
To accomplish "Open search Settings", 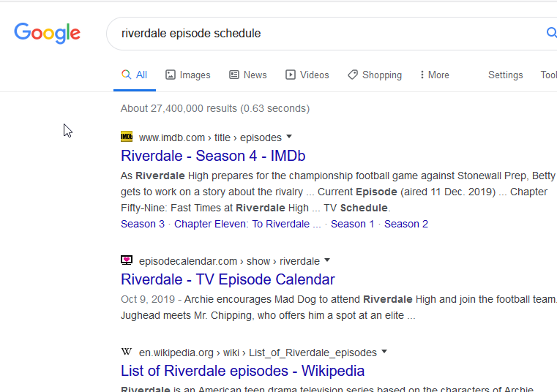I will 505,75.
